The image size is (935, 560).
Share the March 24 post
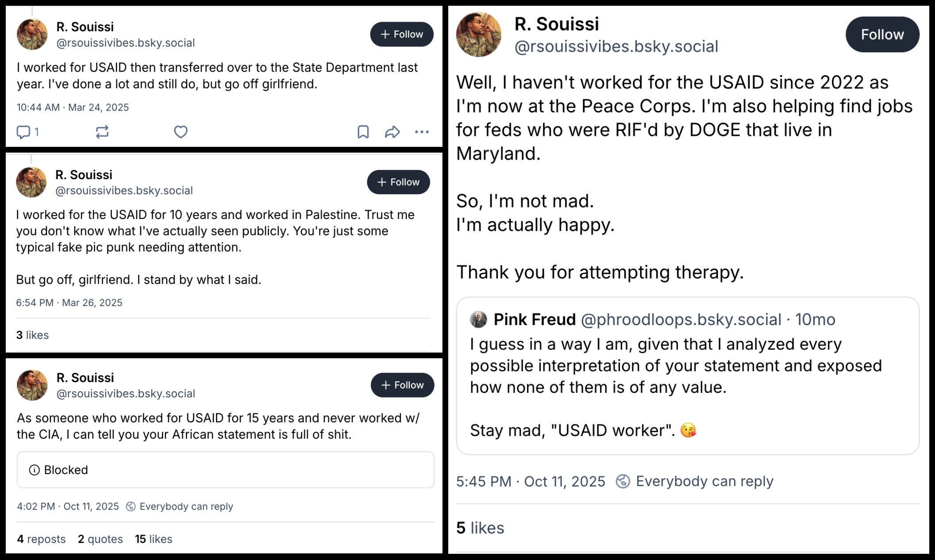pyautogui.click(x=392, y=132)
